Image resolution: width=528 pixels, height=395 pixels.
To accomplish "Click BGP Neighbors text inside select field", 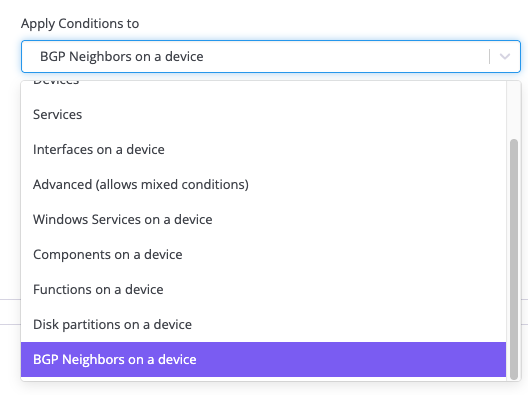I will (x=122, y=57).
